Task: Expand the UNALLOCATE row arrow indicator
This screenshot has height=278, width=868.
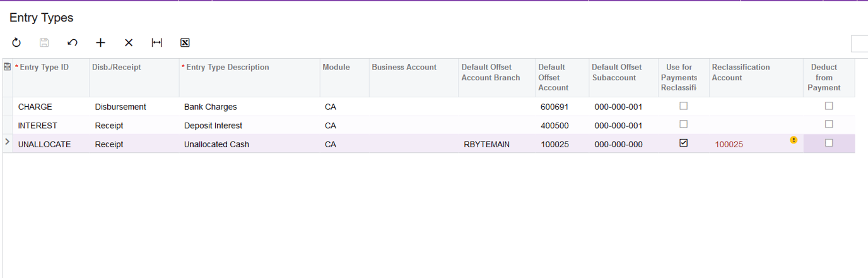Action: 7,142
